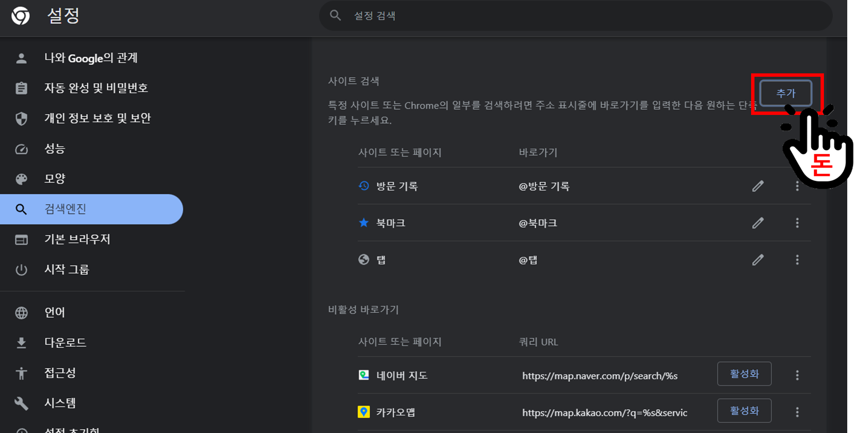Click the browser window icon for 기본 브라우저
The image size is (868, 433).
pyautogui.click(x=21, y=240)
